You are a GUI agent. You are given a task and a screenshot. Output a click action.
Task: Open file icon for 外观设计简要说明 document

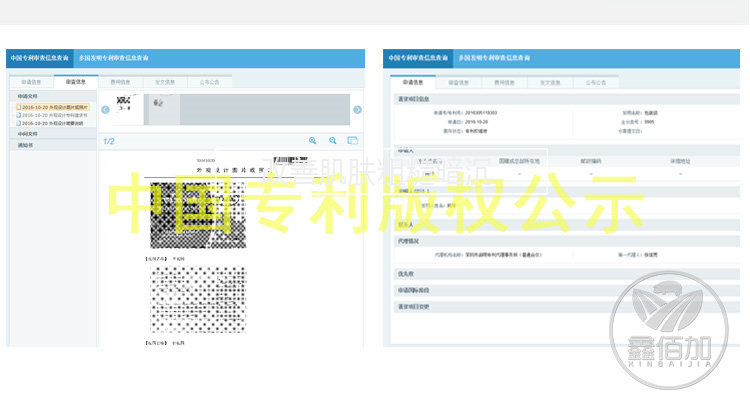(x=19, y=123)
